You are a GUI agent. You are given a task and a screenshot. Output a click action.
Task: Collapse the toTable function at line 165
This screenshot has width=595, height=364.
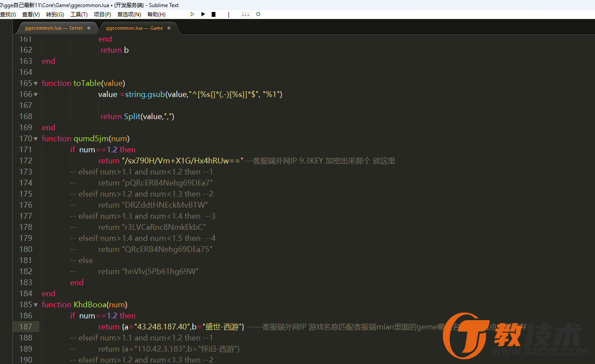click(x=36, y=83)
